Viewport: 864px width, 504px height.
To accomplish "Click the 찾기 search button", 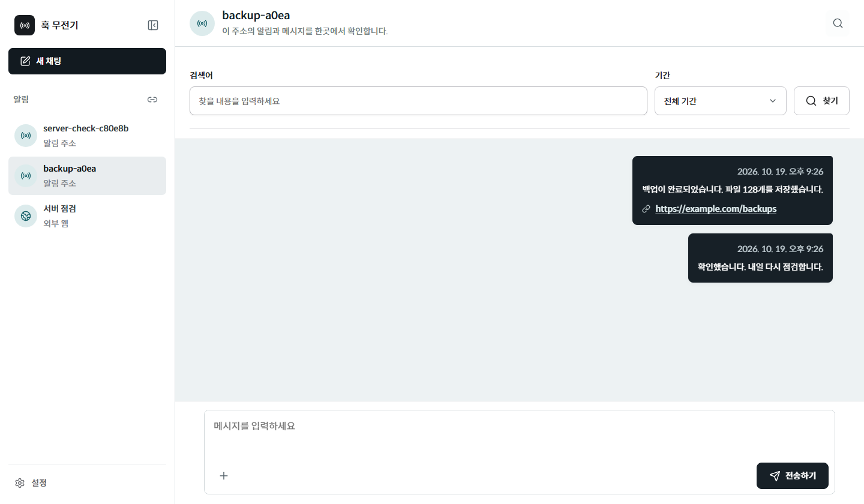I will click(x=821, y=101).
